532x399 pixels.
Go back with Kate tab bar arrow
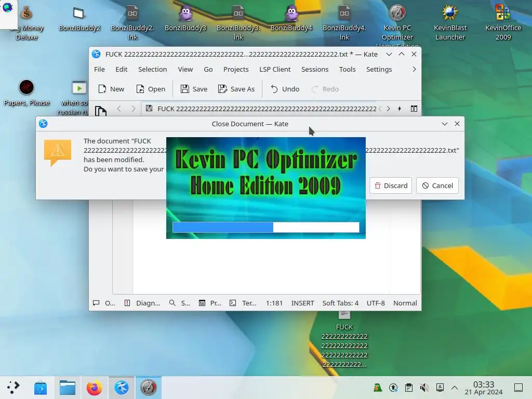[119, 109]
